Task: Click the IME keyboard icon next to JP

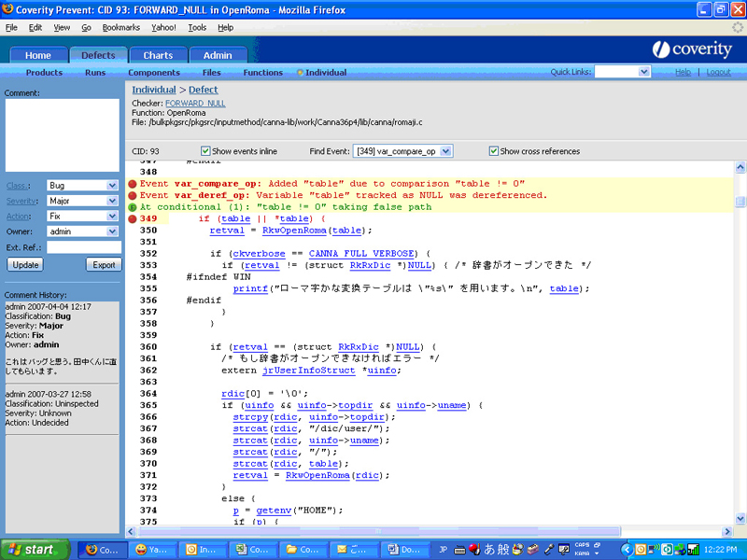Action: [x=459, y=550]
